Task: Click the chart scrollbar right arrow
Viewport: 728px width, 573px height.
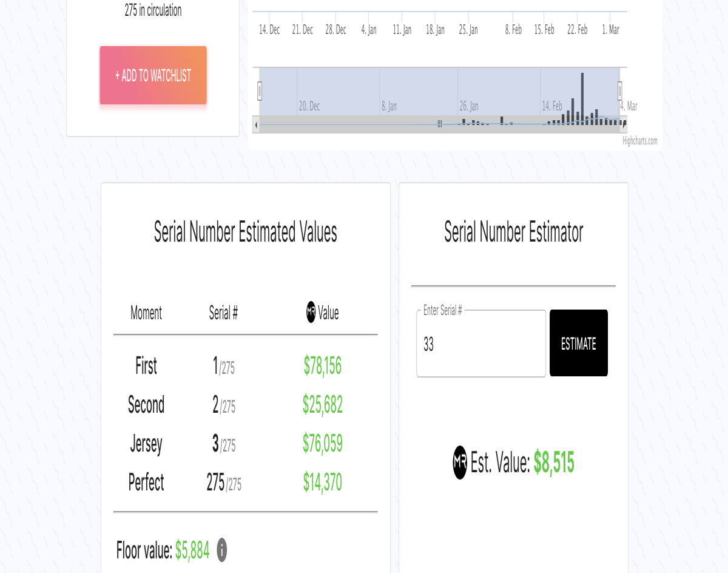Action: [624, 124]
